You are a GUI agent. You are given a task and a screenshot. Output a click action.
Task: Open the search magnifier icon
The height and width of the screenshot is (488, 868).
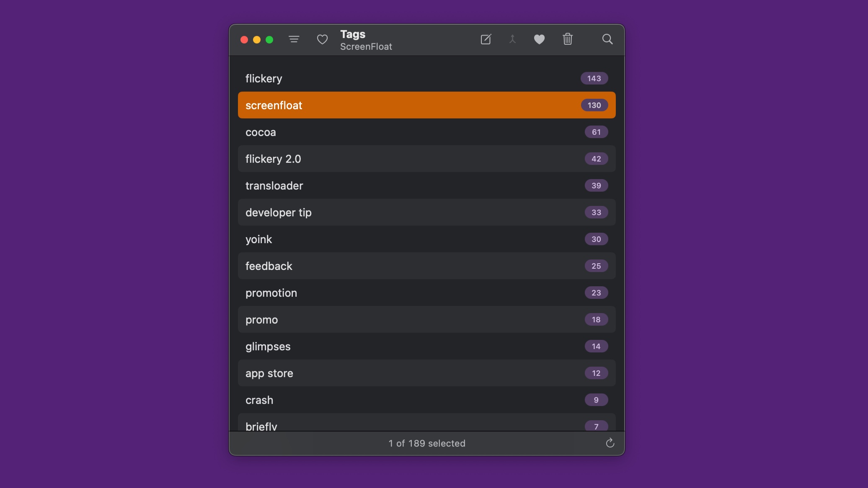point(607,39)
